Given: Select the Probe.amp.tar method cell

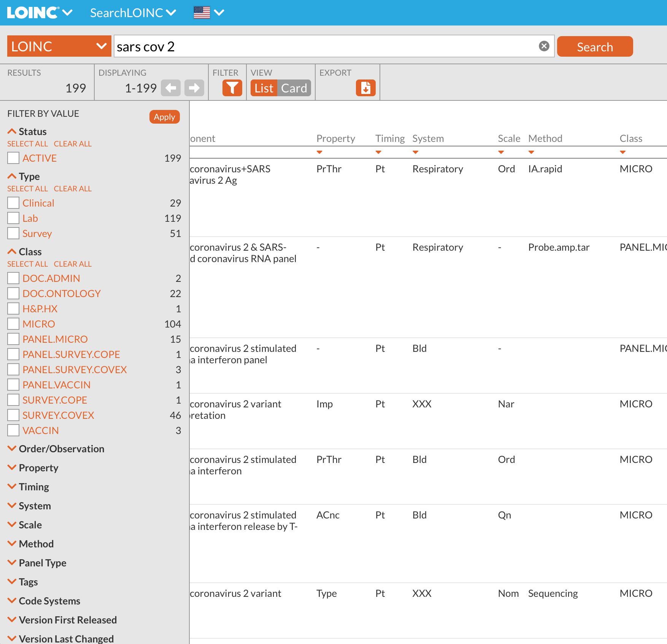Looking at the screenshot, I should coord(559,247).
